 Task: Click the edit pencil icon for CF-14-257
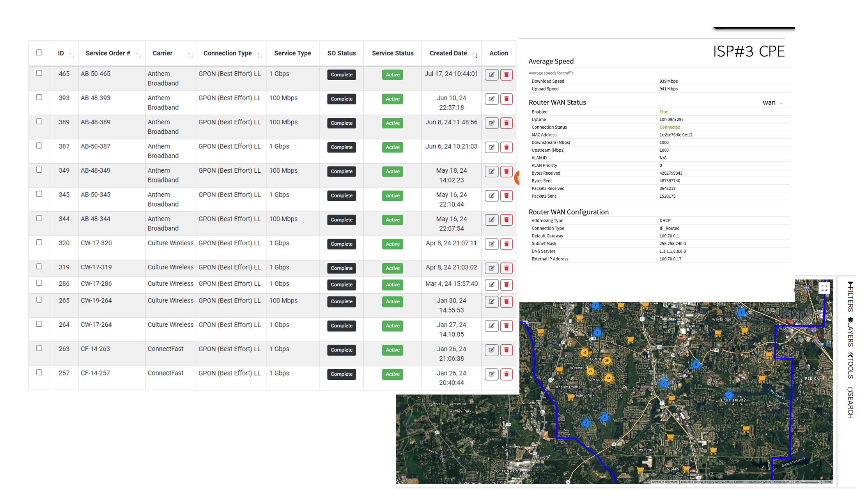click(x=491, y=374)
